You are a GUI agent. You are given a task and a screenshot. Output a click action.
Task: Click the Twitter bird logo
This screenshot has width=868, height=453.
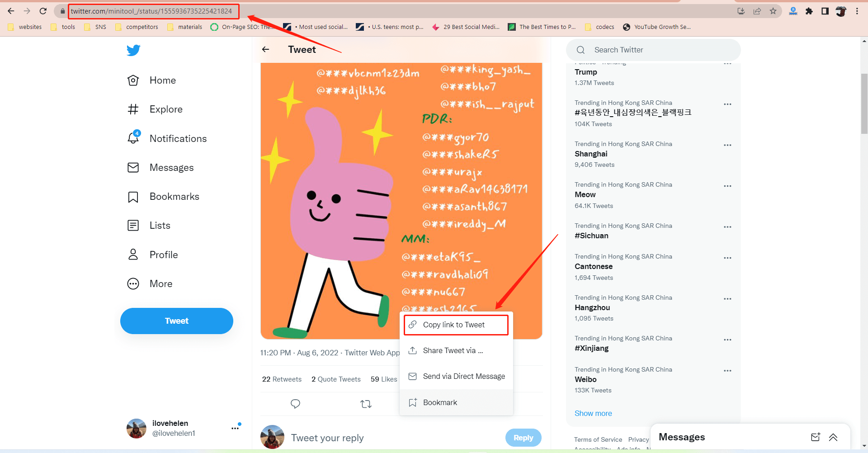tap(133, 50)
